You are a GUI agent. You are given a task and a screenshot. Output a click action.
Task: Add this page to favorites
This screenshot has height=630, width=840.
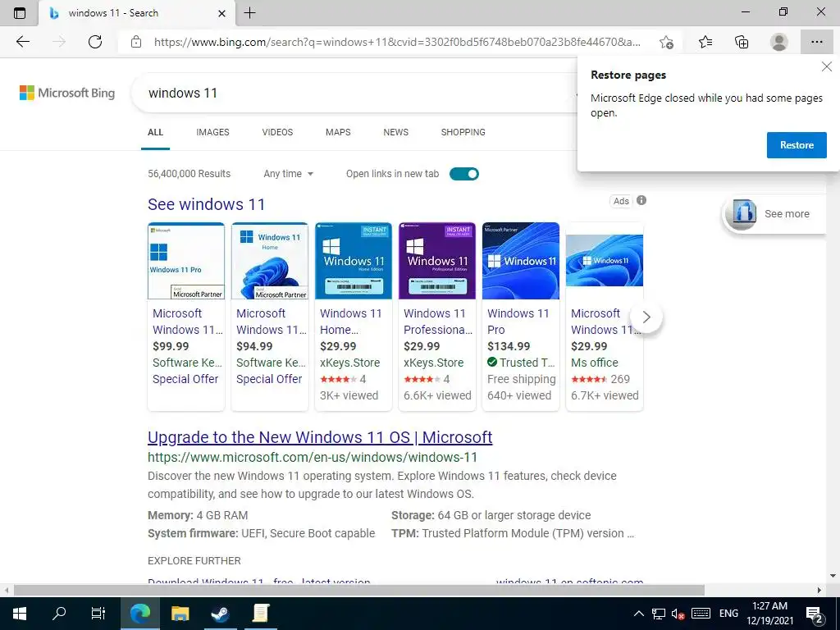pyautogui.click(x=666, y=42)
